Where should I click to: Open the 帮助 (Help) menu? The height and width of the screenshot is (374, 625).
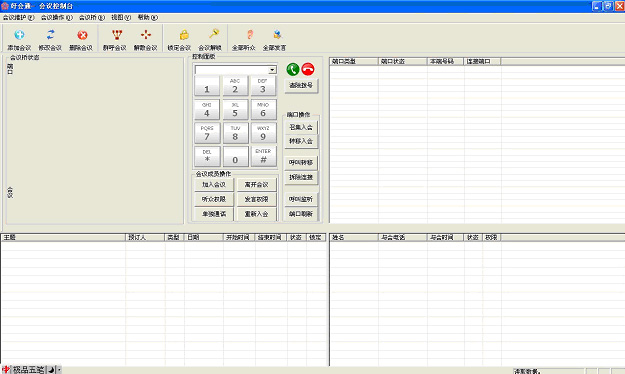tap(147, 18)
